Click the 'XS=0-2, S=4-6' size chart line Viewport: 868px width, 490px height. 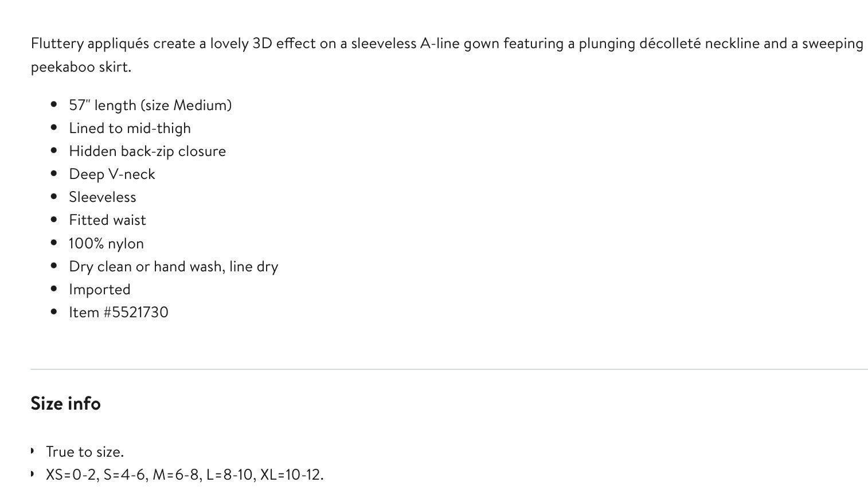point(185,475)
